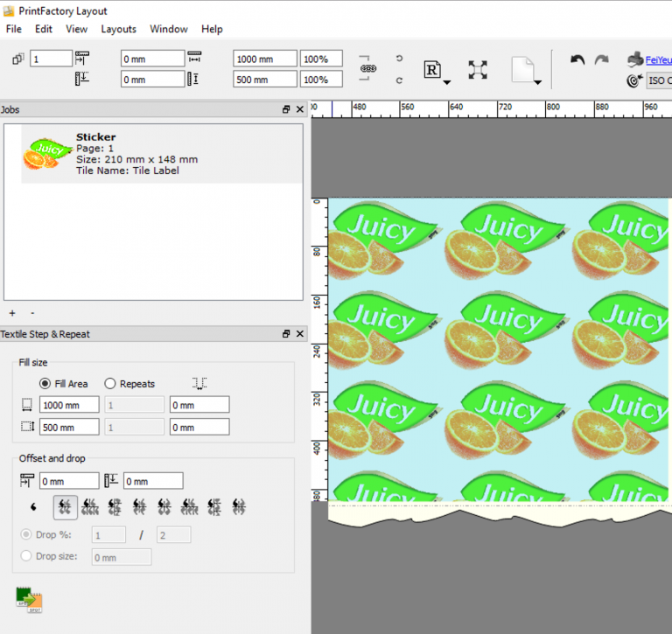Select the Drop % radio button
This screenshot has width=672, height=634.
coord(26,534)
